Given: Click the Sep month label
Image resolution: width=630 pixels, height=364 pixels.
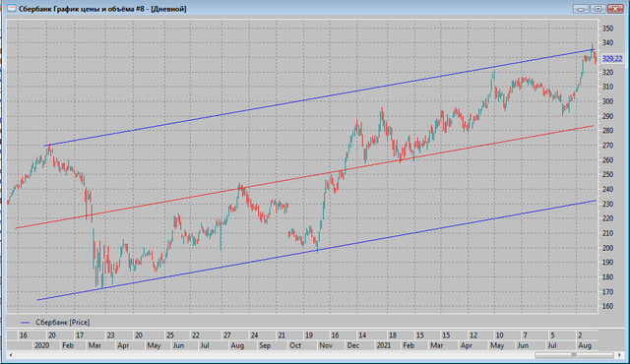Looking at the screenshot, I should click(x=265, y=345).
